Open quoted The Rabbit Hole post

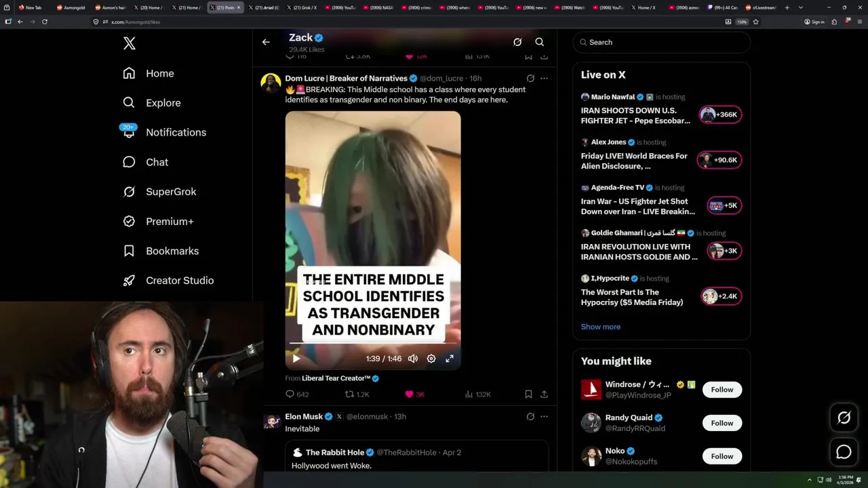point(417,456)
